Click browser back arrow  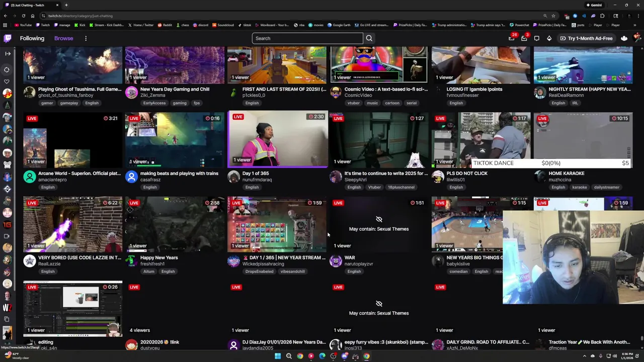pyautogui.click(x=5, y=16)
